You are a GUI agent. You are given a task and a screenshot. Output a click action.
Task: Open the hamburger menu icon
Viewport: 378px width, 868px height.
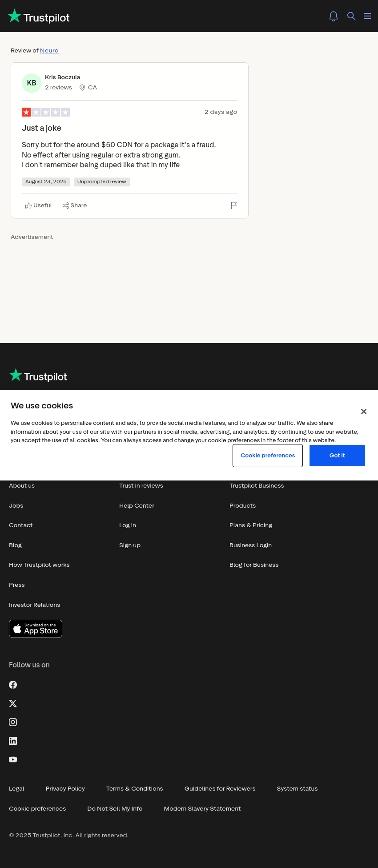point(367,16)
